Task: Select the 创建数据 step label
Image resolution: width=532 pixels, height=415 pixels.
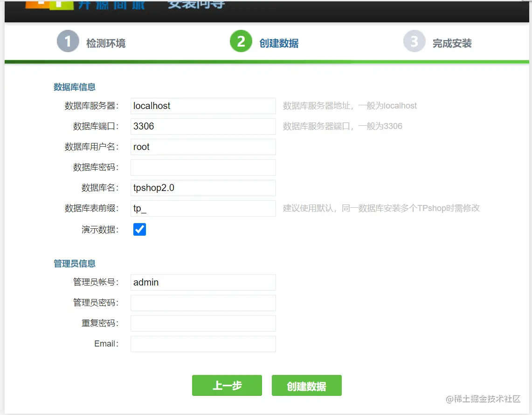Action: [x=279, y=43]
